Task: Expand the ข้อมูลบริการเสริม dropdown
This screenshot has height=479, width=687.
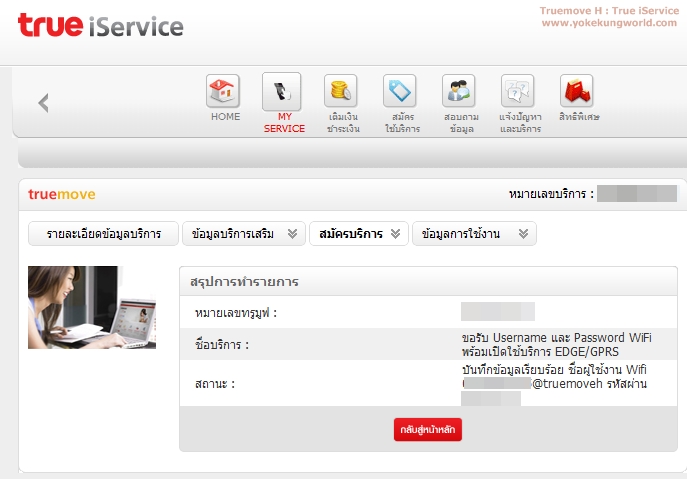Action: [x=244, y=234]
